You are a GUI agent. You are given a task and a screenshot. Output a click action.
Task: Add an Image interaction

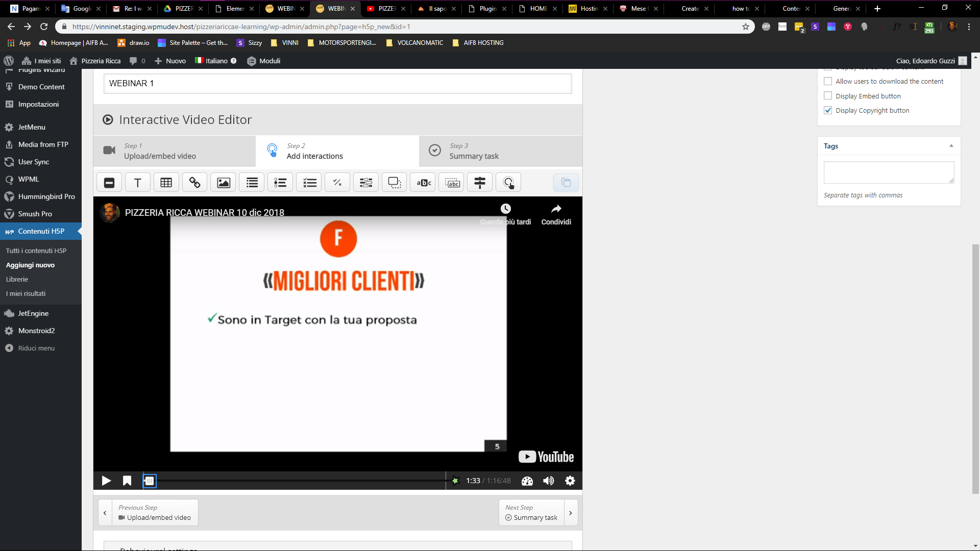[x=224, y=183]
